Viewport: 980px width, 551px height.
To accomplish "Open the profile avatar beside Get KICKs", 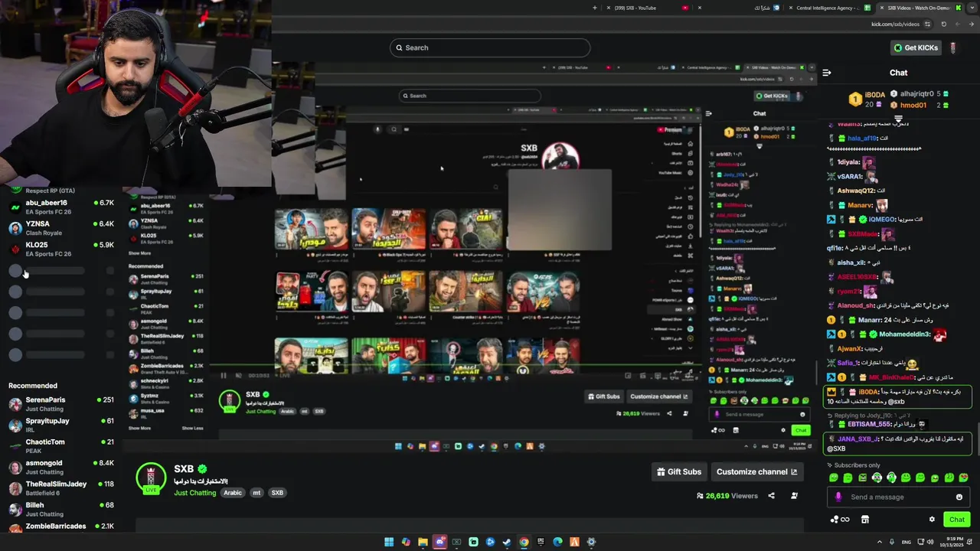I will pos(952,47).
